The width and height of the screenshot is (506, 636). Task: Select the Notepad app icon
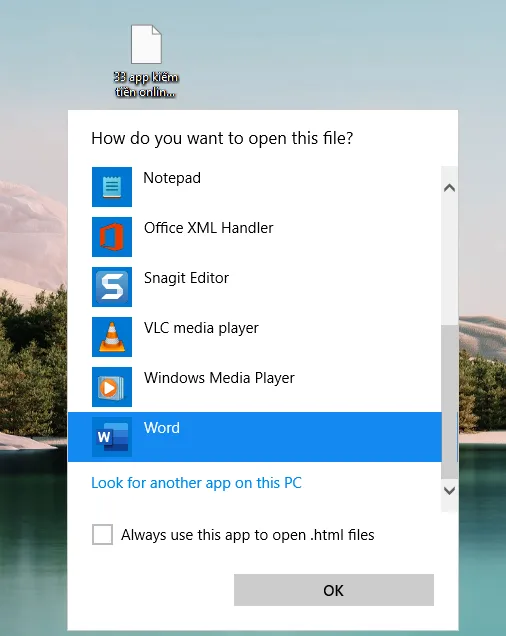112,187
